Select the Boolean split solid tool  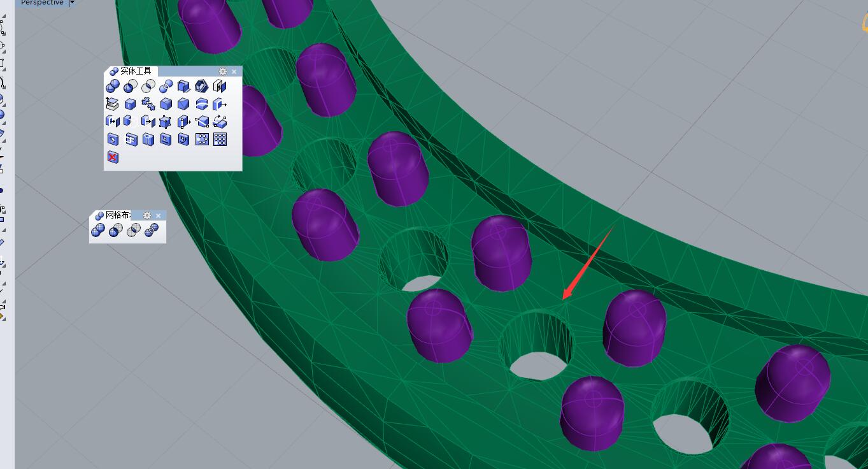tap(166, 86)
